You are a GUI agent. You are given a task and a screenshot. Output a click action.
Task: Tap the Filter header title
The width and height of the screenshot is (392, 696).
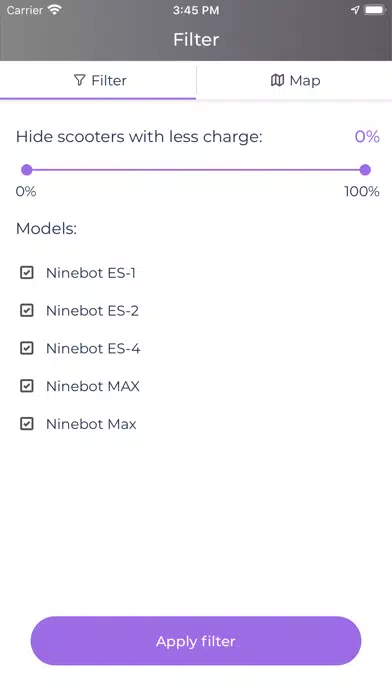point(196,40)
